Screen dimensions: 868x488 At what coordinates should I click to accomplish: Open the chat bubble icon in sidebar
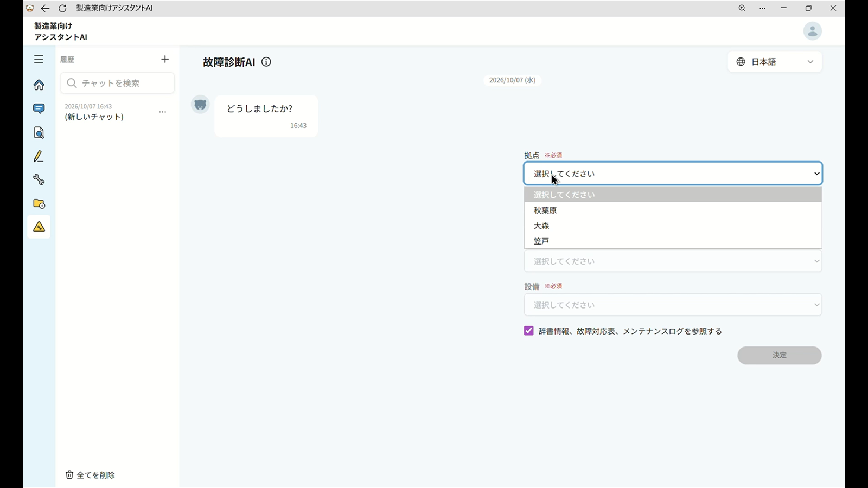tap(39, 108)
